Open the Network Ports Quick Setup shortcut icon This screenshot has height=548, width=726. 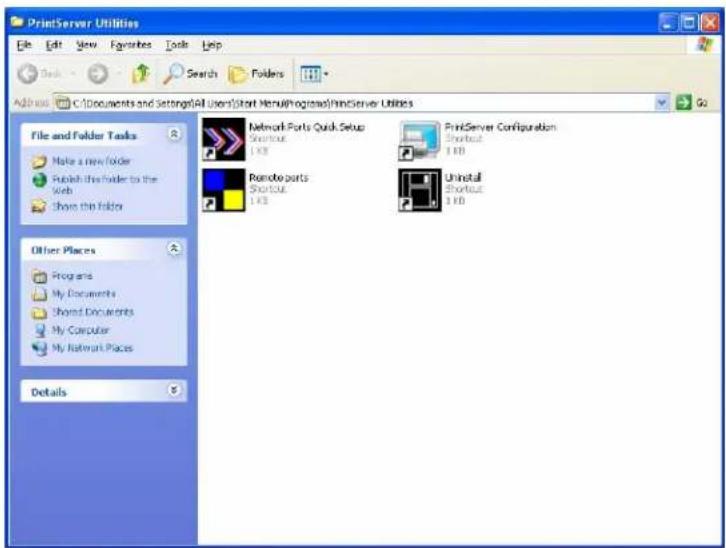[224, 139]
